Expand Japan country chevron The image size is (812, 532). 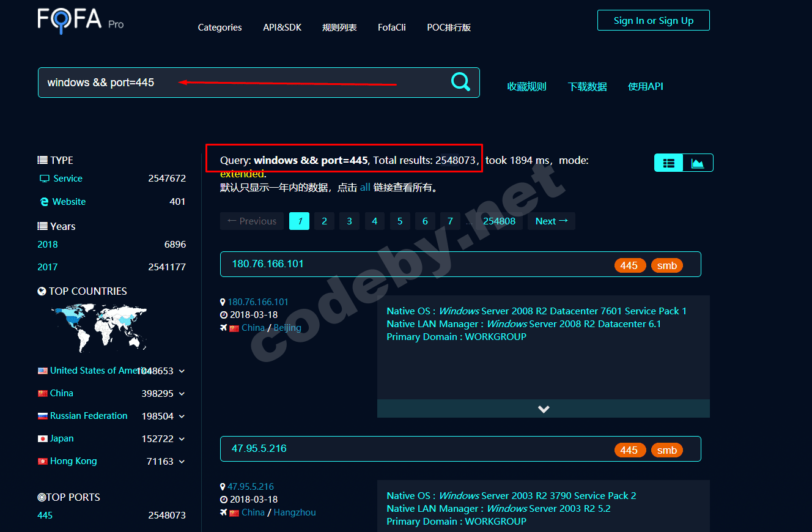pos(182,439)
